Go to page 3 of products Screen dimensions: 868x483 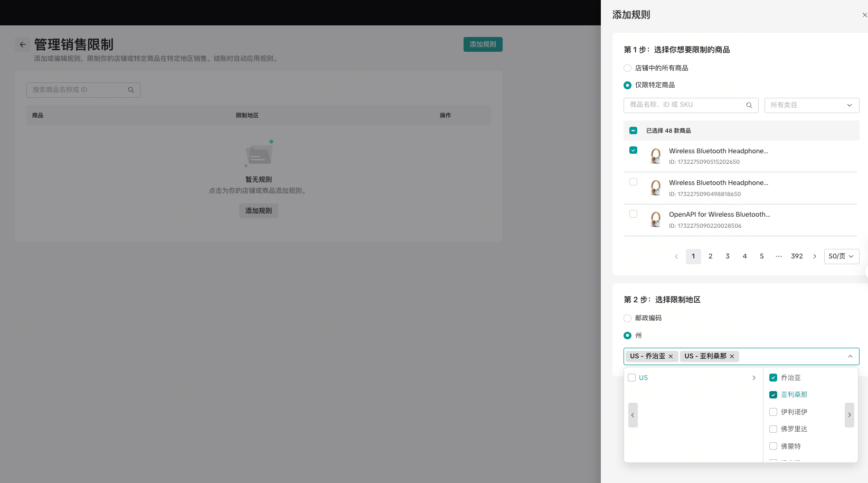tap(727, 256)
